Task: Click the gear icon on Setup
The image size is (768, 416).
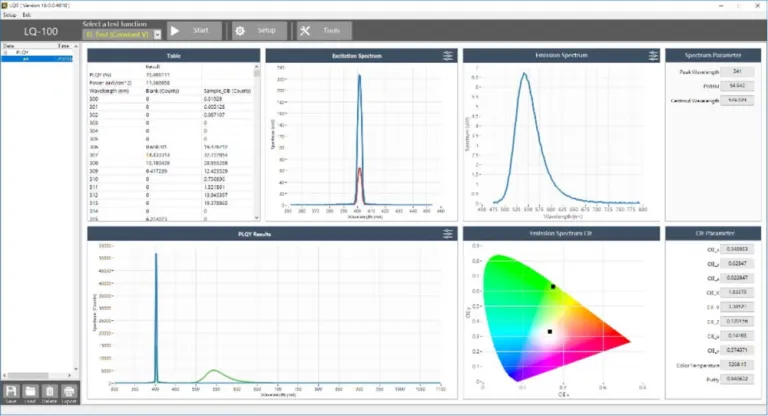Action: (x=240, y=31)
